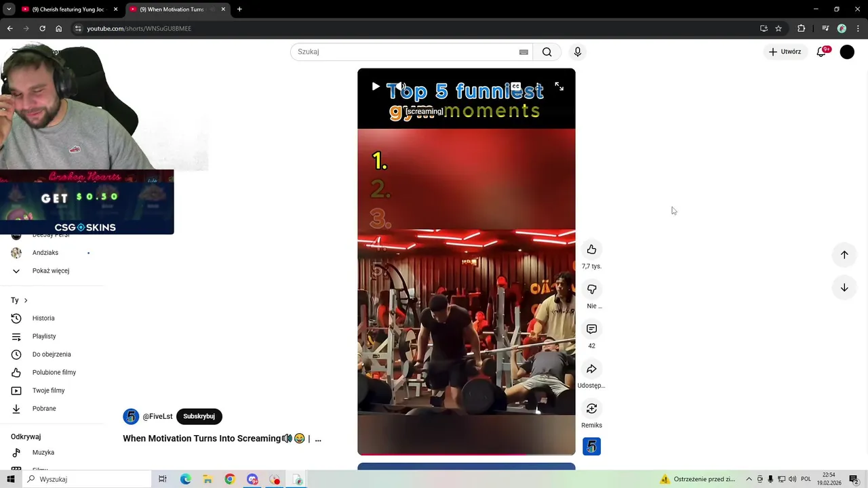
Task: View site information for youtube.com
Action: click(78, 28)
